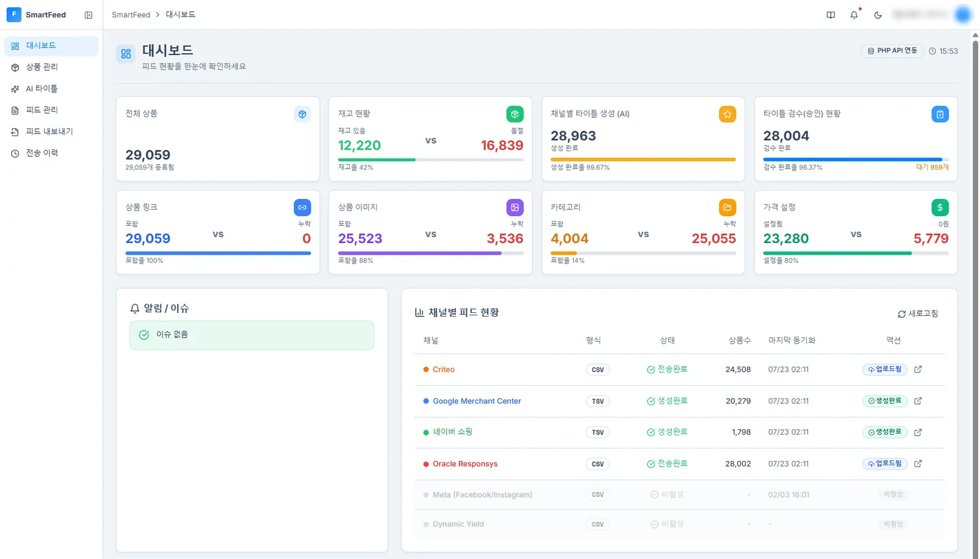Open the blurred user profile avatar
Screen dimensions: 980x559
coord(963,15)
